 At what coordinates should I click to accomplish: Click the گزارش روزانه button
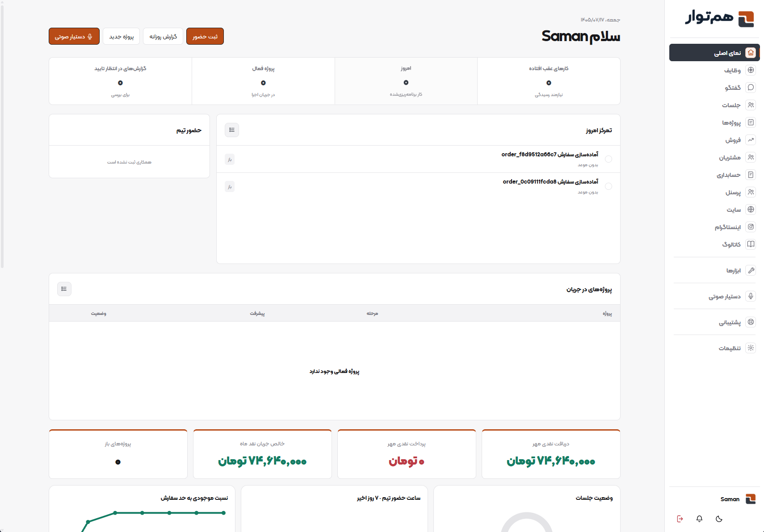click(x=163, y=36)
